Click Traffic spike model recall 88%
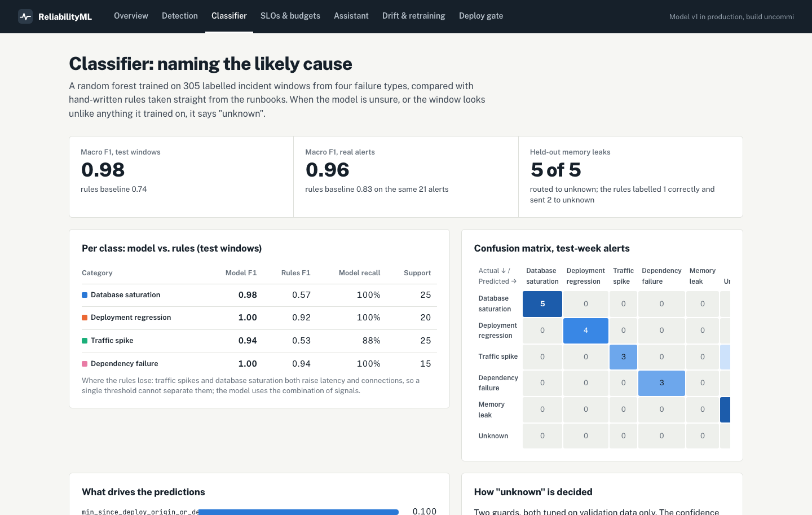This screenshot has width=812, height=515. point(372,341)
